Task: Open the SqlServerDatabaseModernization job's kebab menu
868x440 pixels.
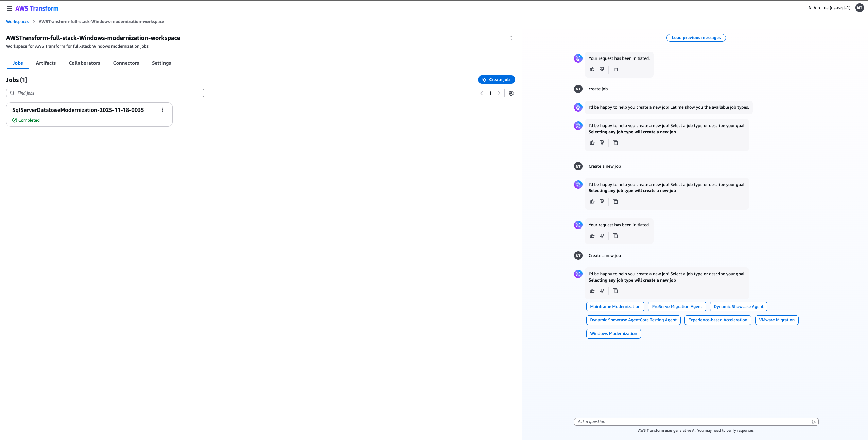Action: pyautogui.click(x=162, y=110)
